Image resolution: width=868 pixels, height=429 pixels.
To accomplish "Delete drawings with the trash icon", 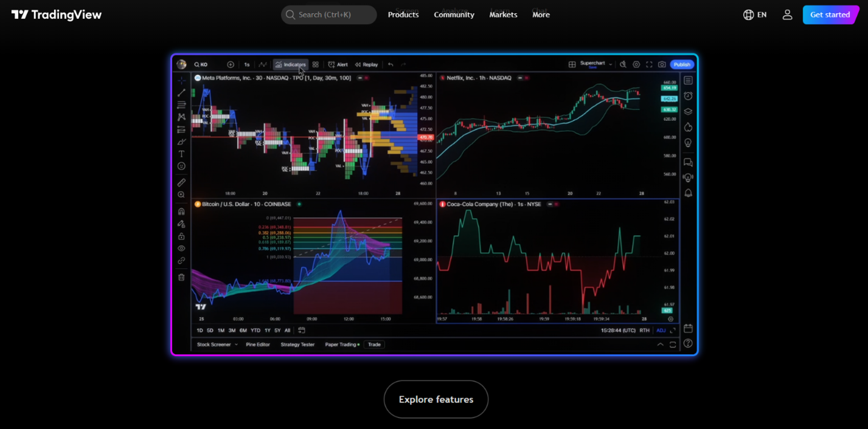I will click(181, 277).
